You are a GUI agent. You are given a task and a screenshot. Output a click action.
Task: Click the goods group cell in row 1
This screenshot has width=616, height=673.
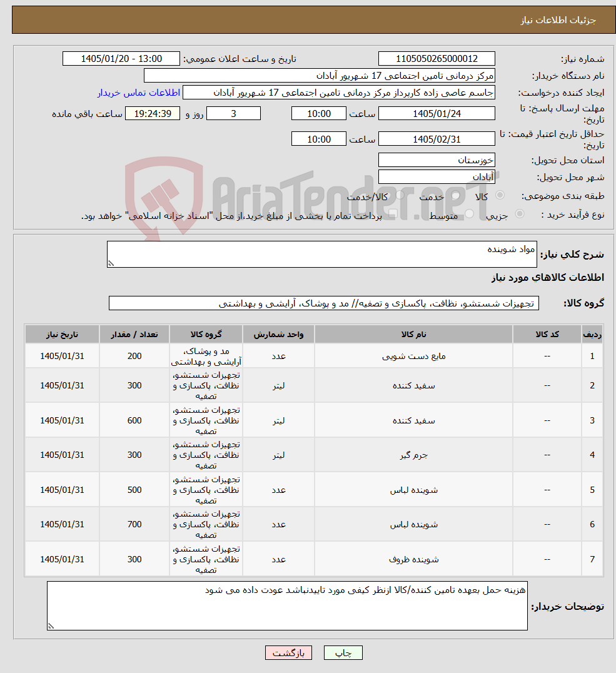[206, 357]
